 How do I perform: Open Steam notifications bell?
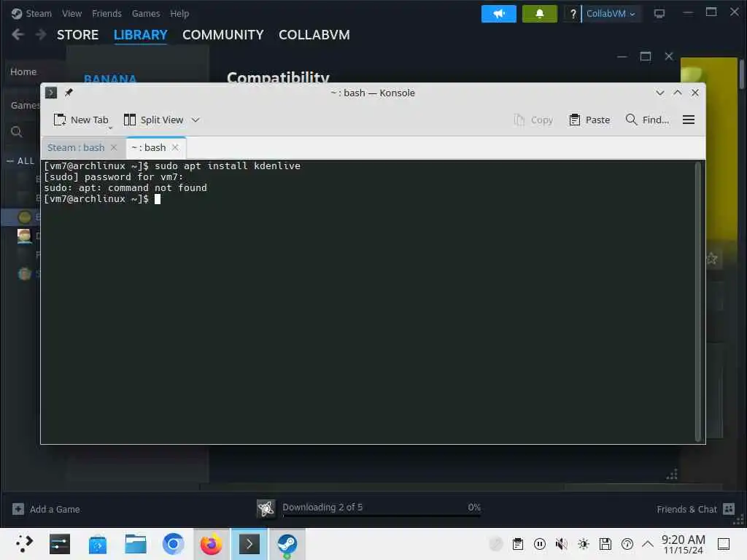pos(540,14)
